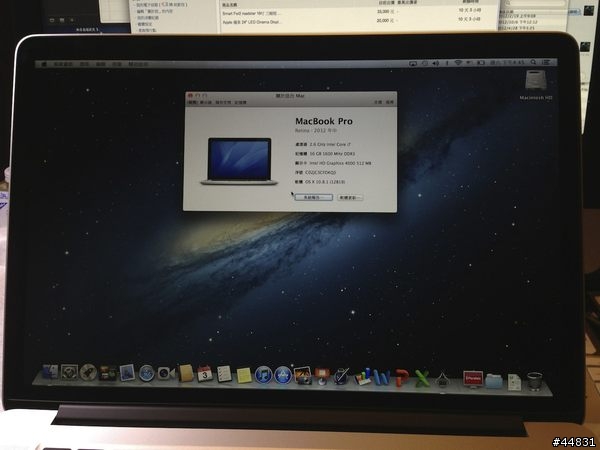Open the Trash in the Dock
Screen dimensions: 600x450
click(x=535, y=381)
